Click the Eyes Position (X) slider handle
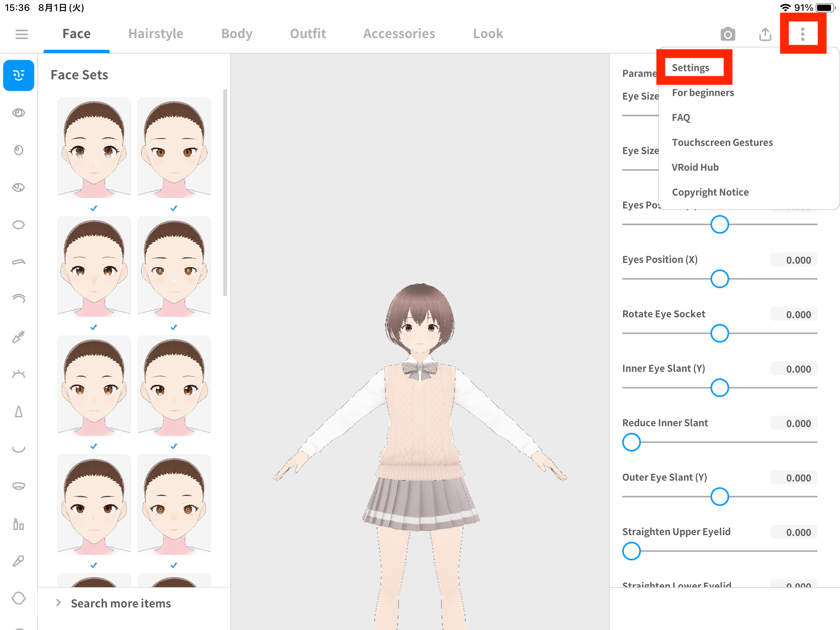Screen dimensions: 840x630 [719, 279]
